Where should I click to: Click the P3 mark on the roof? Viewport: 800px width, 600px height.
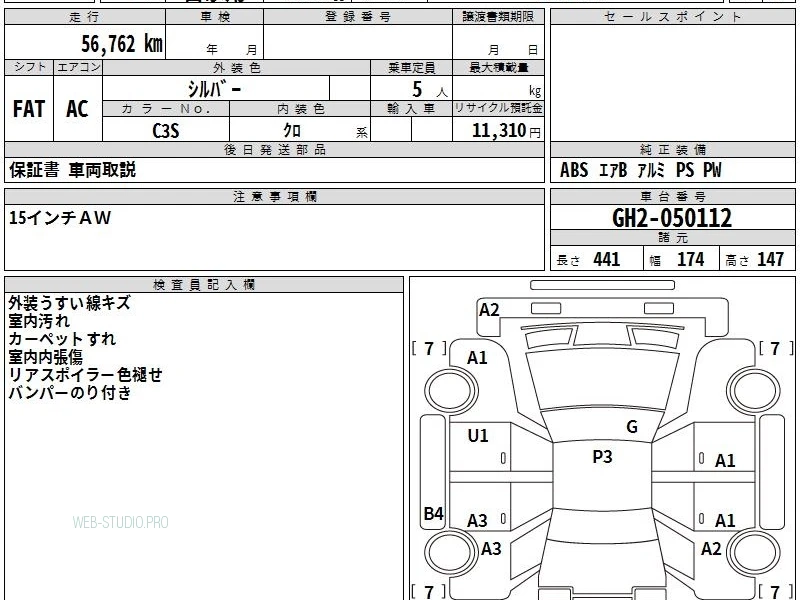(x=602, y=456)
